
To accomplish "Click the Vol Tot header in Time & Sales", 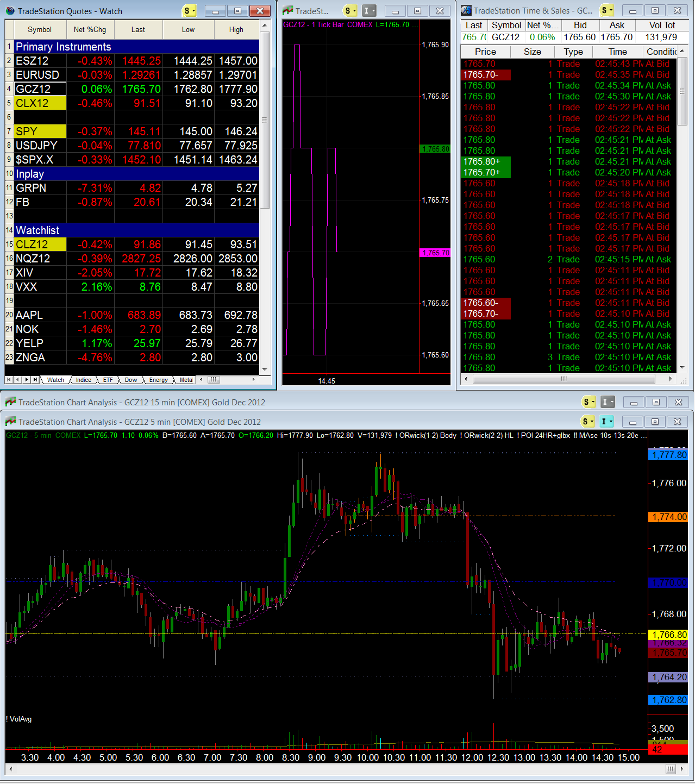I will [662, 25].
